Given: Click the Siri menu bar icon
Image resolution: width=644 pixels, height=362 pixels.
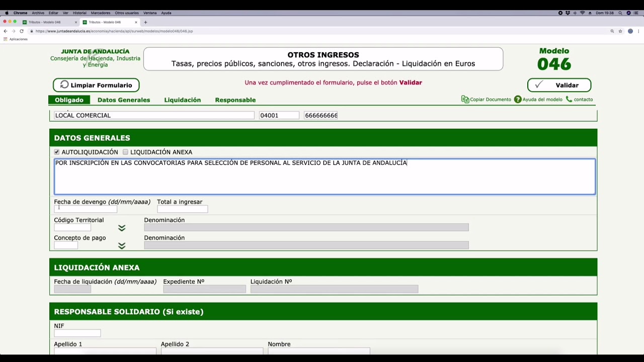Looking at the screenshot, I should click(x=628, y=13).
